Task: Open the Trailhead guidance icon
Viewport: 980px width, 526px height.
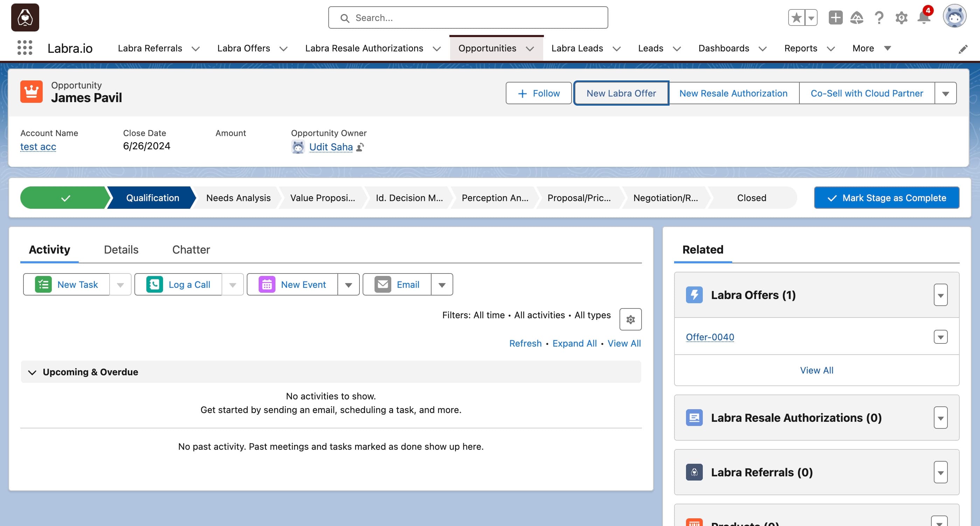Action: (857, 17)
